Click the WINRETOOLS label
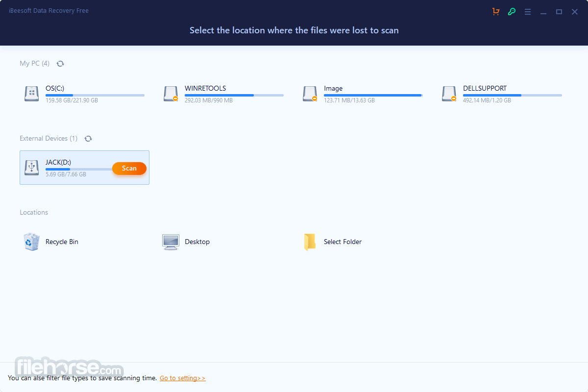588x392 pixels. [205, 88]
